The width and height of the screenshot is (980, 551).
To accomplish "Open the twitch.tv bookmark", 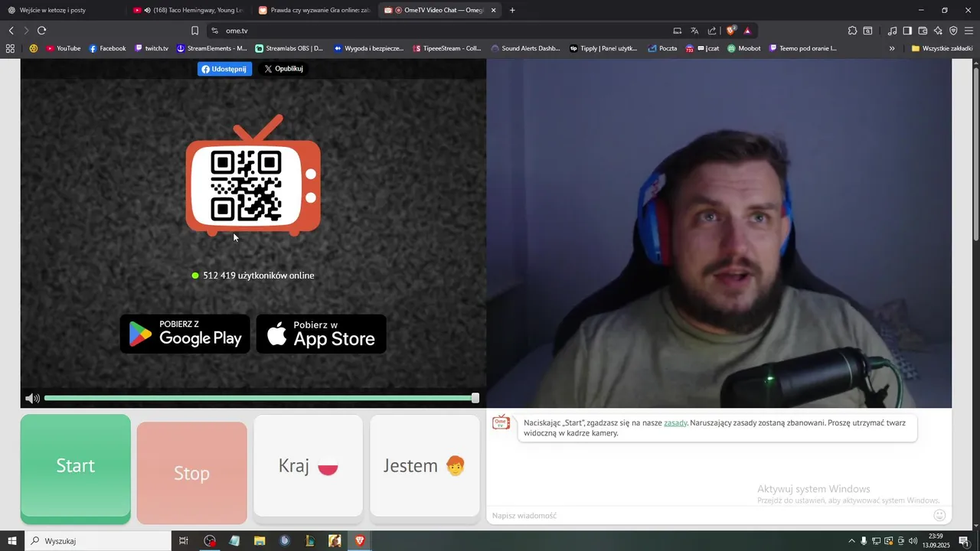I will coord(151,48).
